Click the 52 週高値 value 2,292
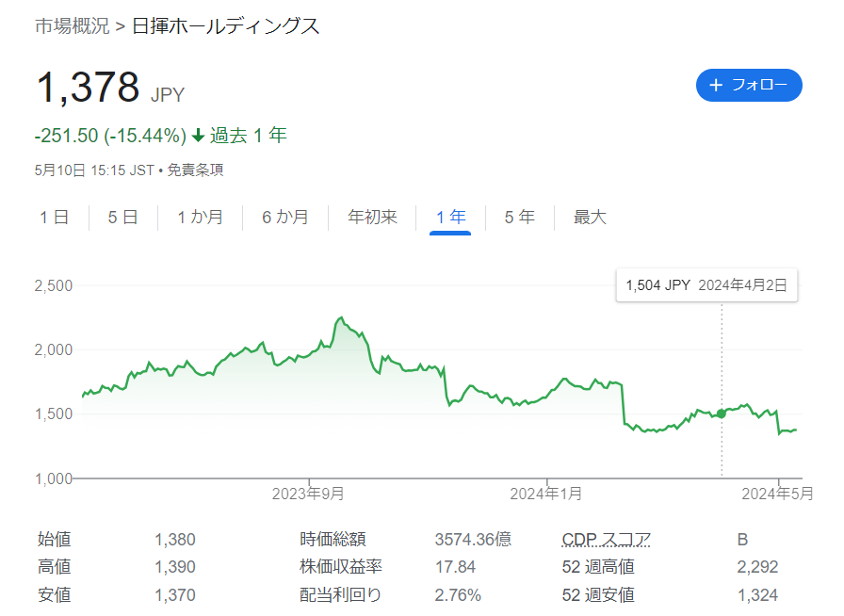 pyautogui.click(x=758, y=567)
